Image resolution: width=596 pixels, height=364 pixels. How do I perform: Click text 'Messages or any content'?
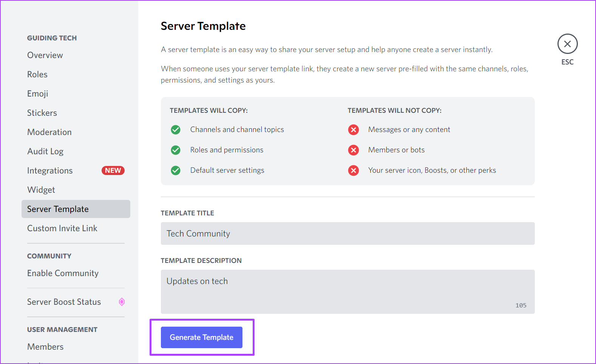[x=409, y=129]
